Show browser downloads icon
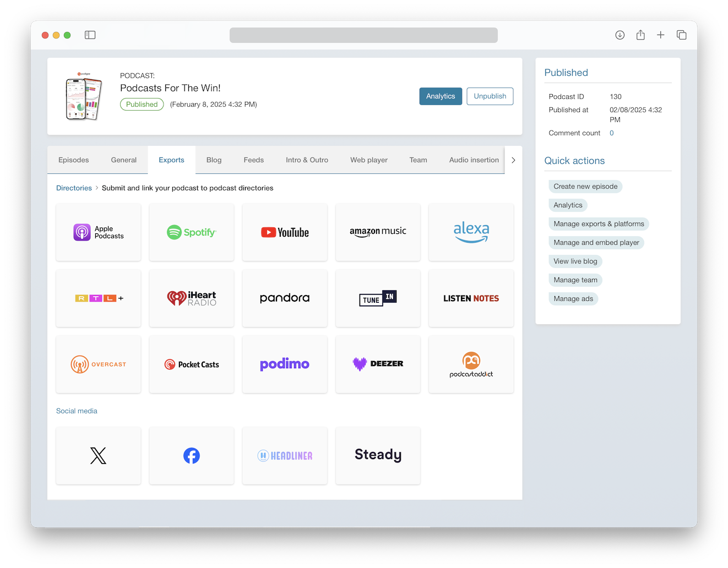This screenshot has height=568, width=728. click(x=620, y=35)
